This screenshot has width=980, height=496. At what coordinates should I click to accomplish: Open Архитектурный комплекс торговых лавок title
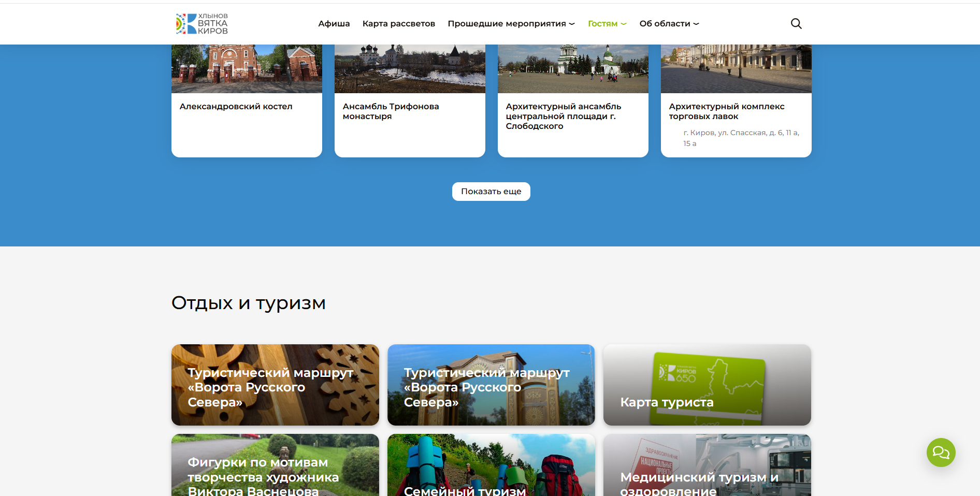point(727,111)
